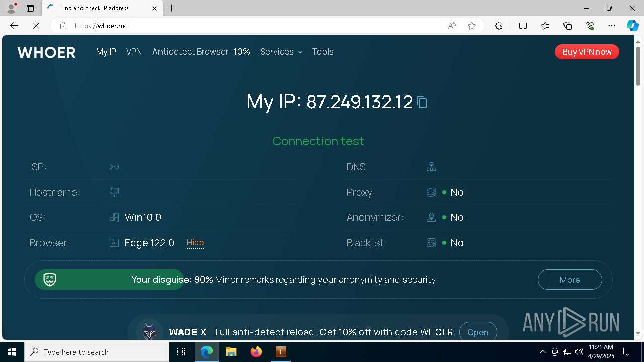Click the Connection test heading link

tap(318, 141)
